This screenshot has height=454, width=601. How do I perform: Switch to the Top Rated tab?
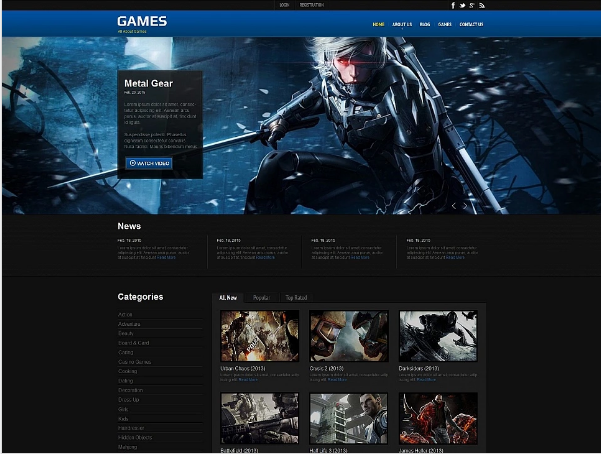coord(295,298)
